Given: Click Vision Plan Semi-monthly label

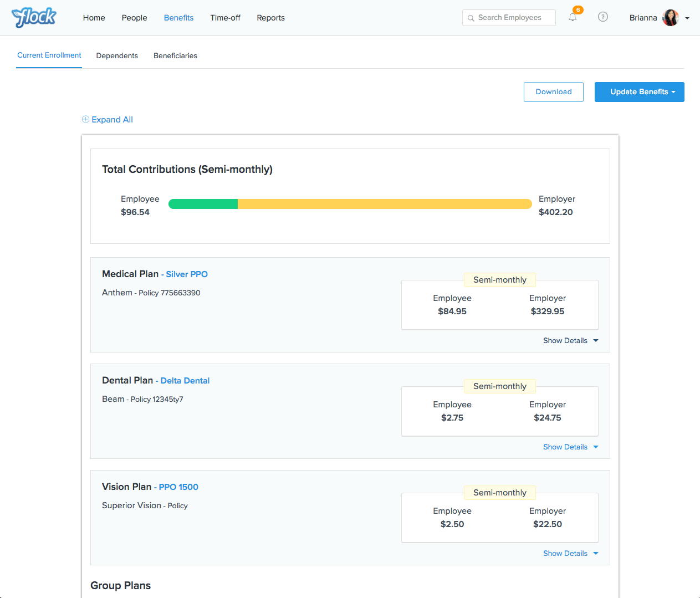Looking at the screenshot, I should pyautogui.click(x=500, y=493).
